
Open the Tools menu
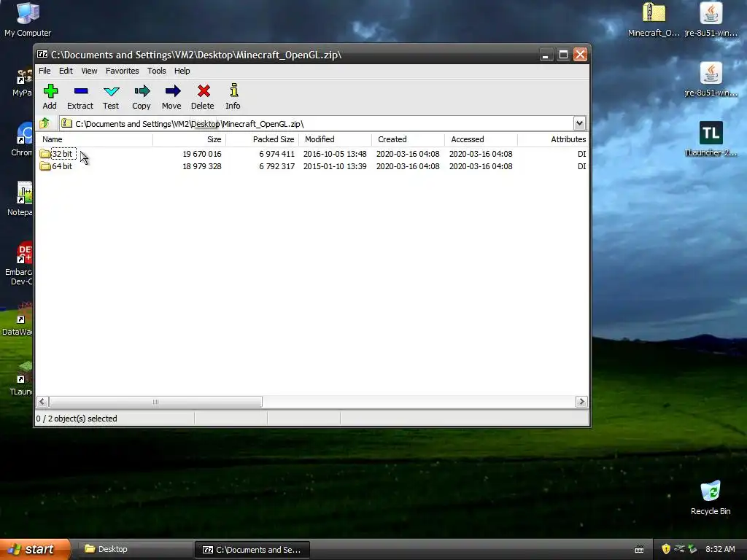[157, 71]
